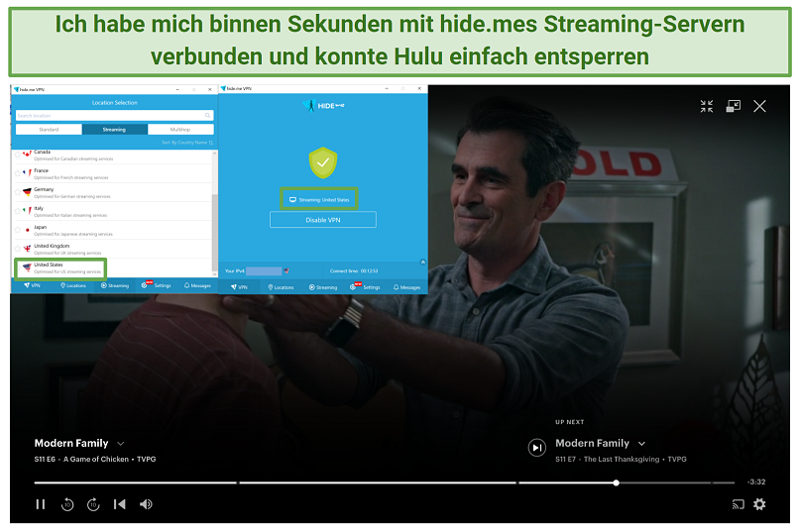Select Germany streaming location
799x532 pixels.
pyautogui.click(x=112, y=192)
